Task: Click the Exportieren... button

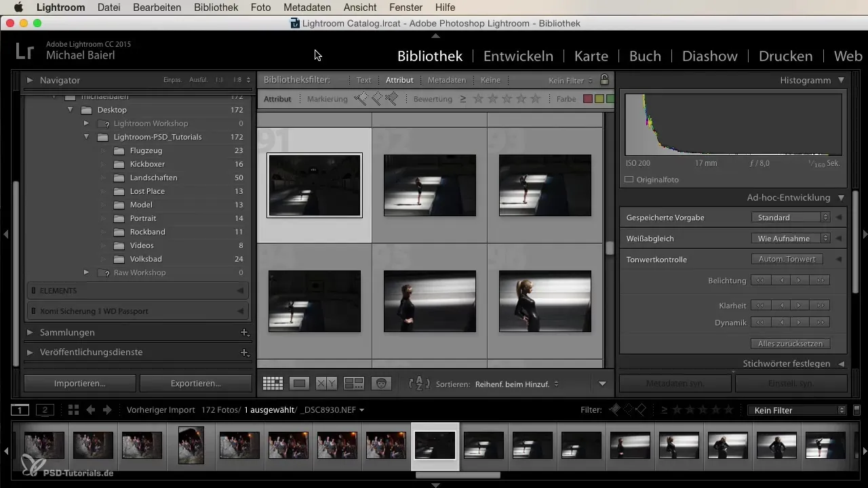Action: coord(196,383)
